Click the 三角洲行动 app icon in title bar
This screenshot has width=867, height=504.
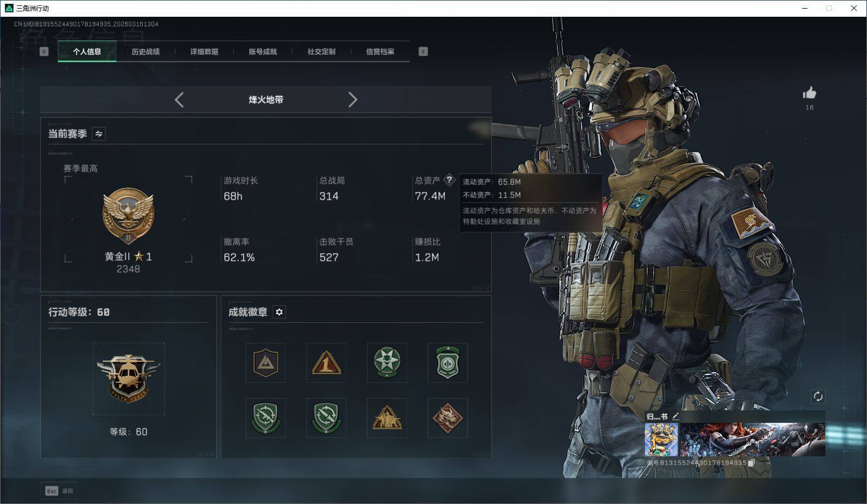(x=9, y=8)
